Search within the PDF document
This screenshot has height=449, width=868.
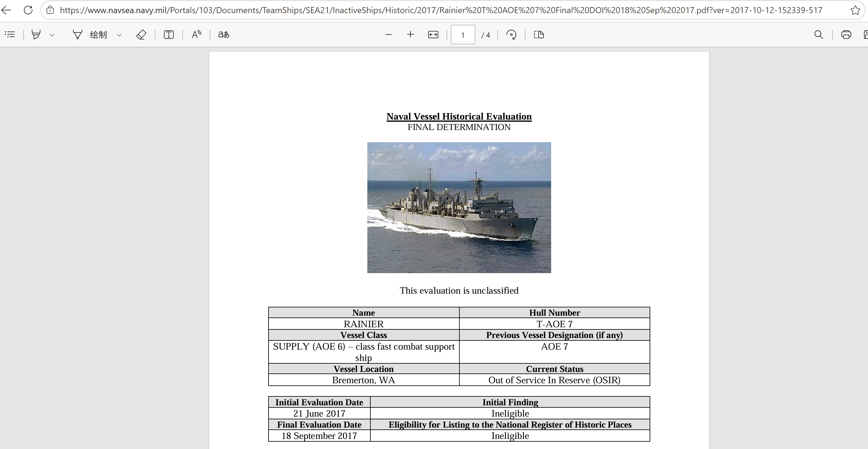818,34
